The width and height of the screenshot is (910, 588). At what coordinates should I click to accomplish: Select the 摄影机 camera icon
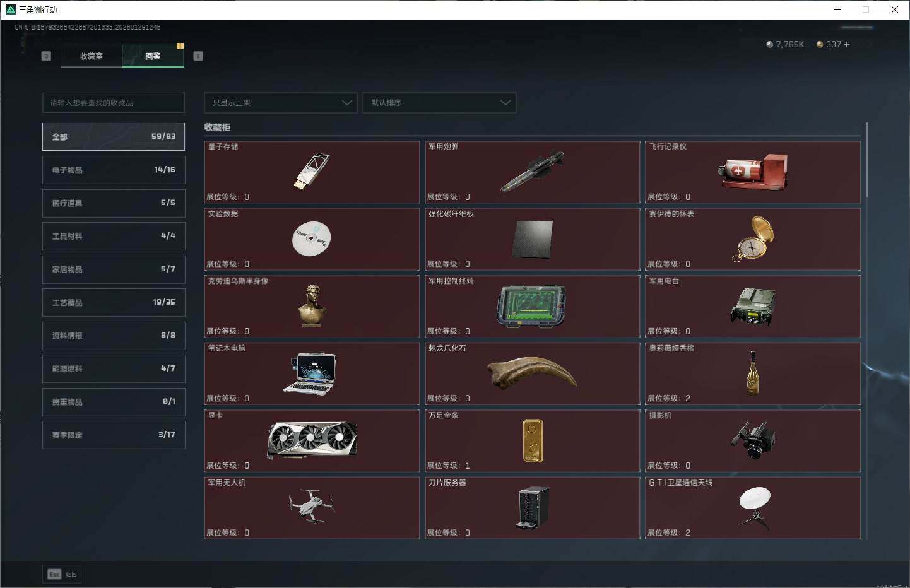coord(753,440)
